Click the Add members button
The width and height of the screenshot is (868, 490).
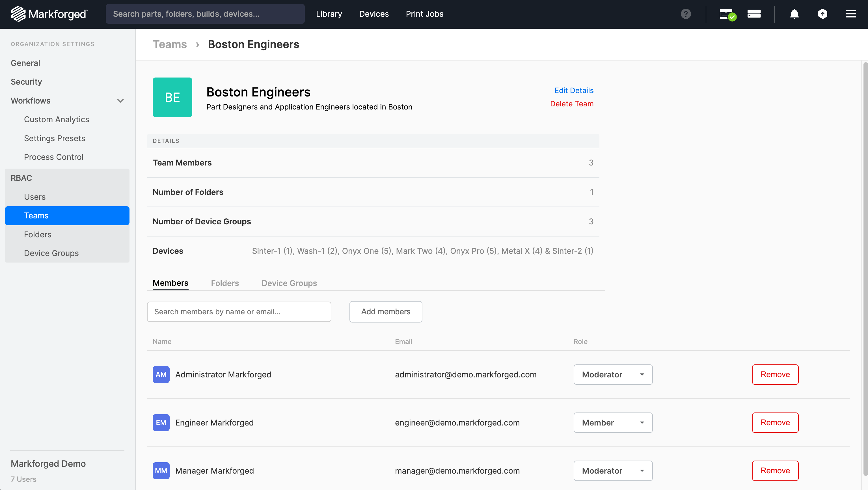click(385, 311)
